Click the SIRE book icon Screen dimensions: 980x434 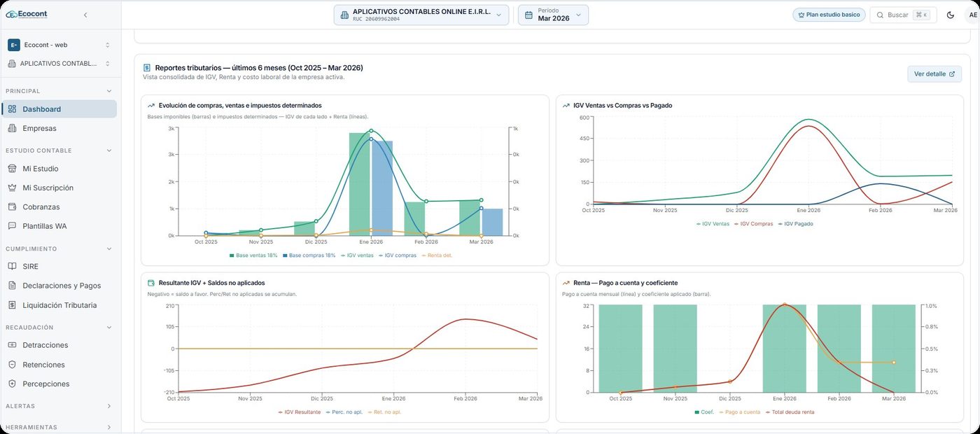pyautogui.click(x=12, y=267)
